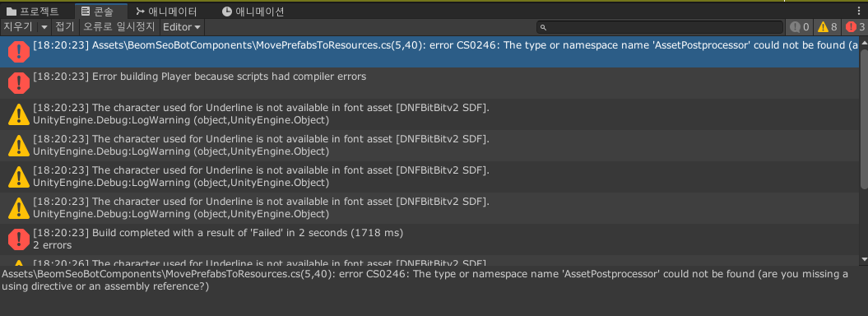Click the console search field
This screenshot has height=316, width=868.
660,26
